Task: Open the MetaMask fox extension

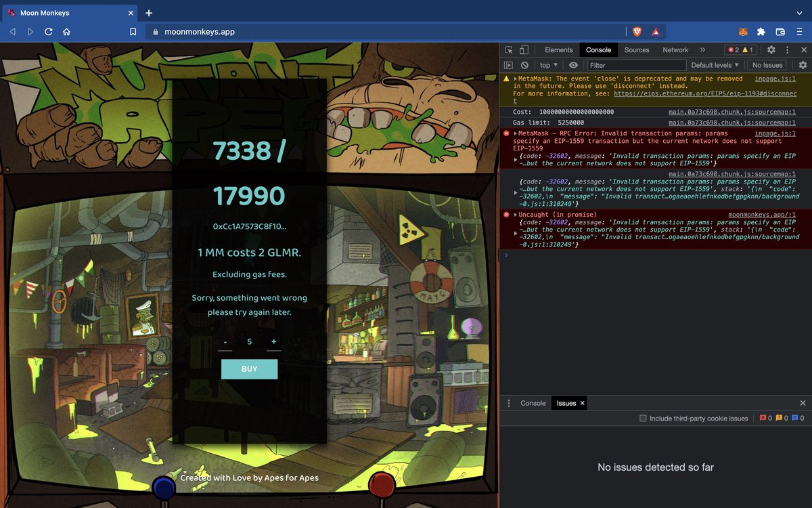Action: [743, 32]
